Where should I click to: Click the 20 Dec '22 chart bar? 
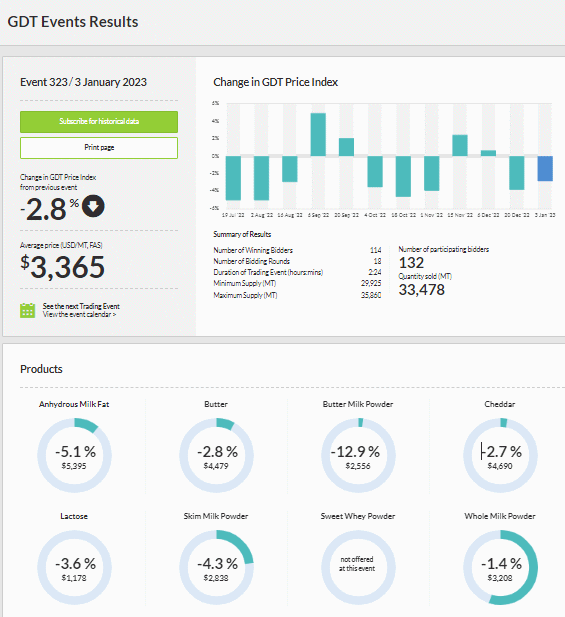point(517,173)
